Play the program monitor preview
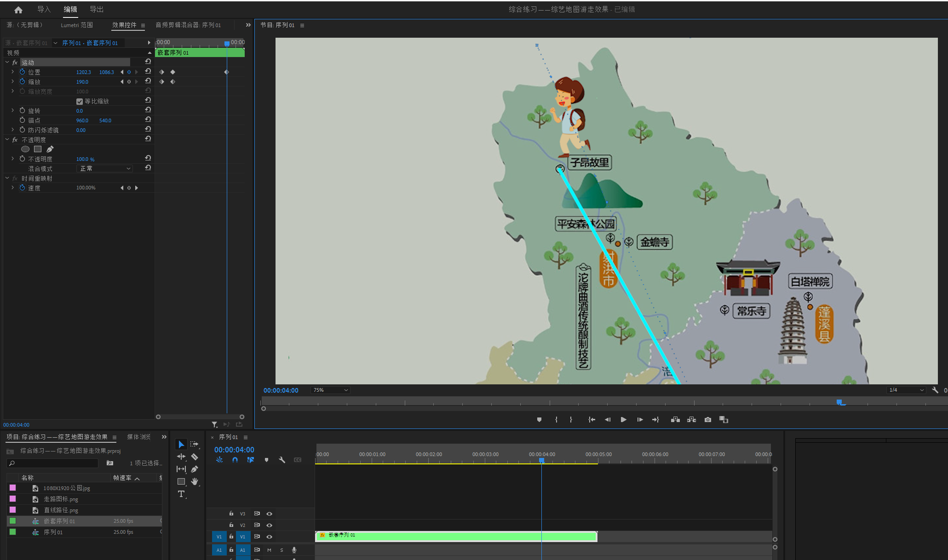948x560 pixels. [x=623, y=419]
